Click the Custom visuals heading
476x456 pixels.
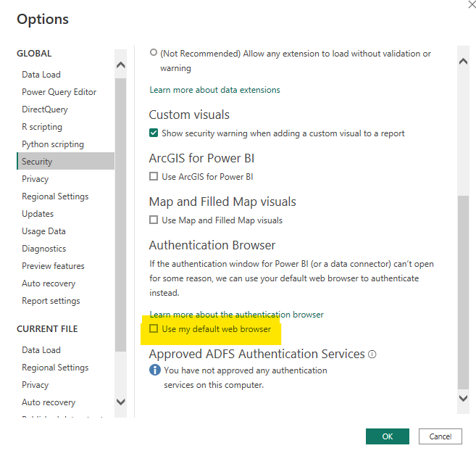pyautogui.click(x=189, y=115)
